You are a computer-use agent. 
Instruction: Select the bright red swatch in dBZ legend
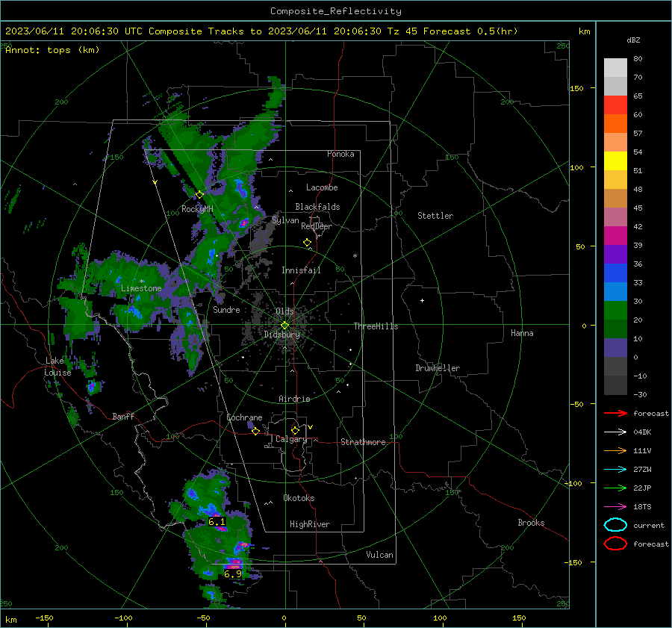click(615, 105)
